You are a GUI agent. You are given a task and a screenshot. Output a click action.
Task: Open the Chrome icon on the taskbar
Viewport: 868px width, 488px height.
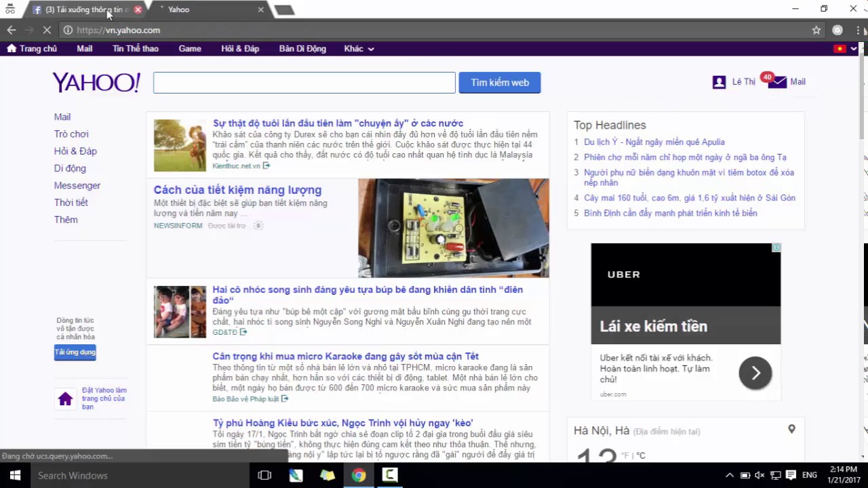coord(359,475)
